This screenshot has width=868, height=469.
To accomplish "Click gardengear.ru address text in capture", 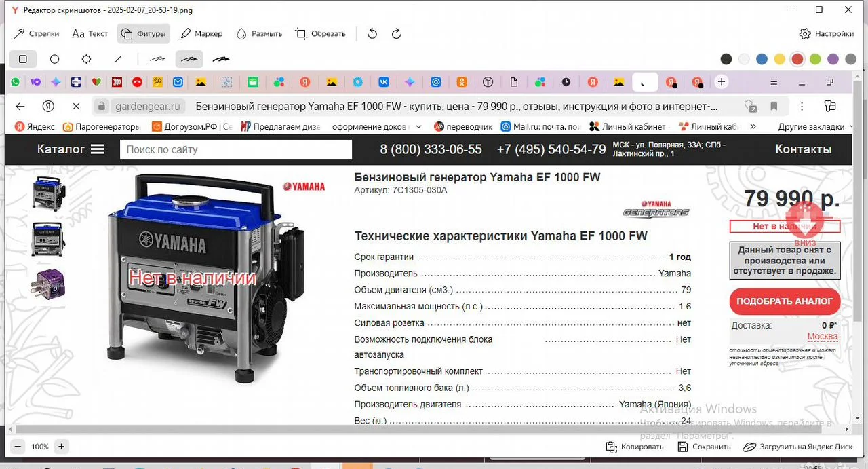I will click(x=147, y=106).
